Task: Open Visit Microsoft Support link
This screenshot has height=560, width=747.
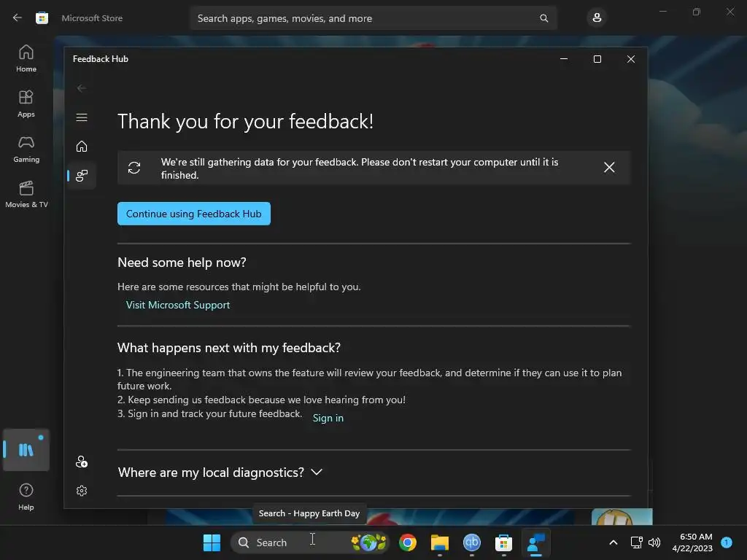Action: click(x=178, y=305)
